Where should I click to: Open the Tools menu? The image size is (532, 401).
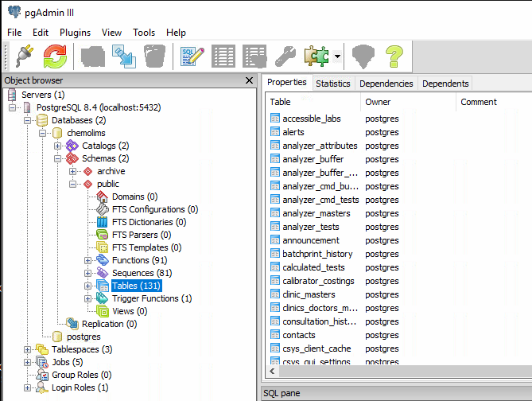click(x=144, y=33)
